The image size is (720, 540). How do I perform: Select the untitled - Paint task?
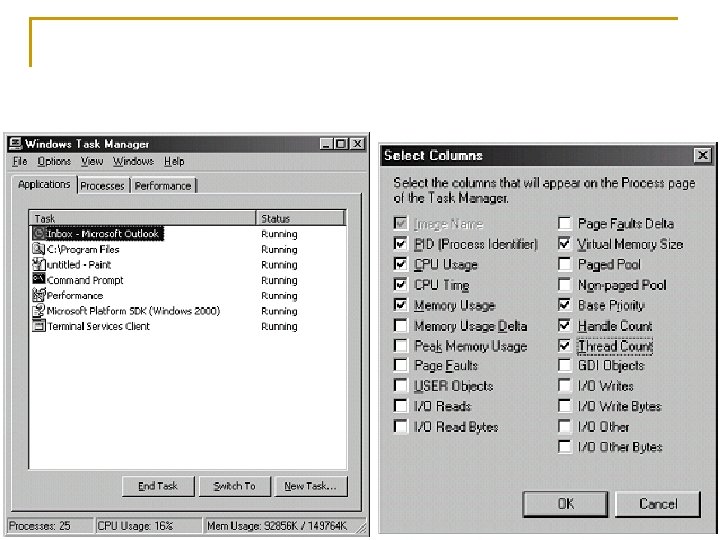click(x=187, y=264)
